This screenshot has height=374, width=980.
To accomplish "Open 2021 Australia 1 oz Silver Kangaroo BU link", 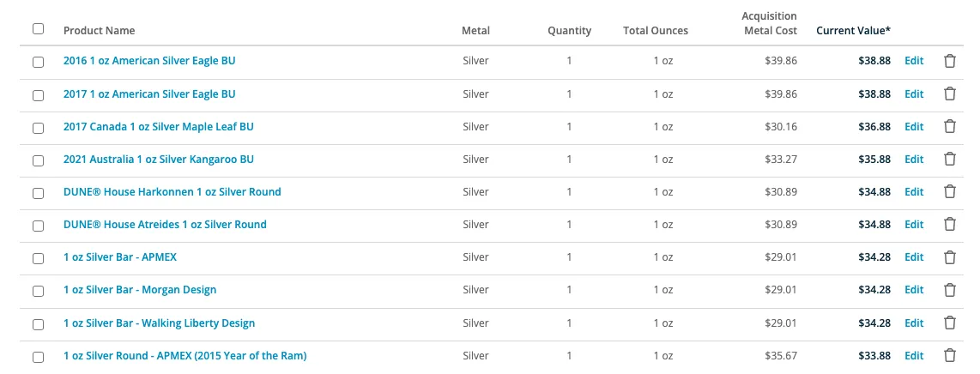I will (159, 160).
